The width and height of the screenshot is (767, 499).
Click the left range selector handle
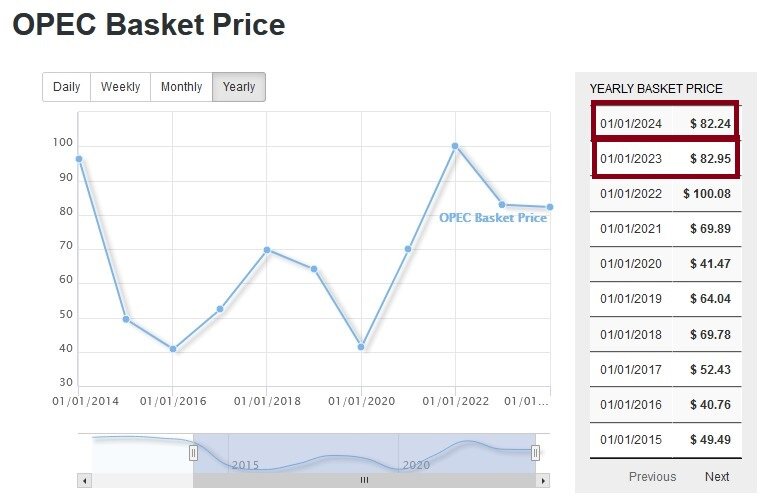193,453
